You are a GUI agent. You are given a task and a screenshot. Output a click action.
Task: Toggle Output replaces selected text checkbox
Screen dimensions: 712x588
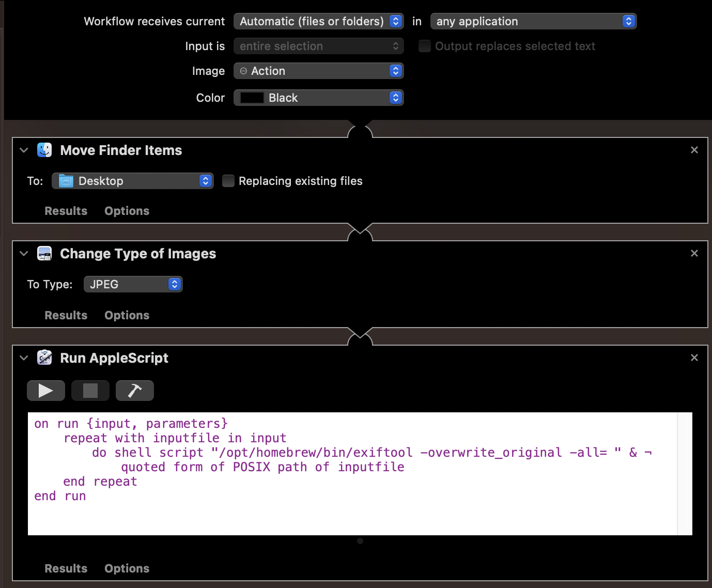tap(425, 46)
